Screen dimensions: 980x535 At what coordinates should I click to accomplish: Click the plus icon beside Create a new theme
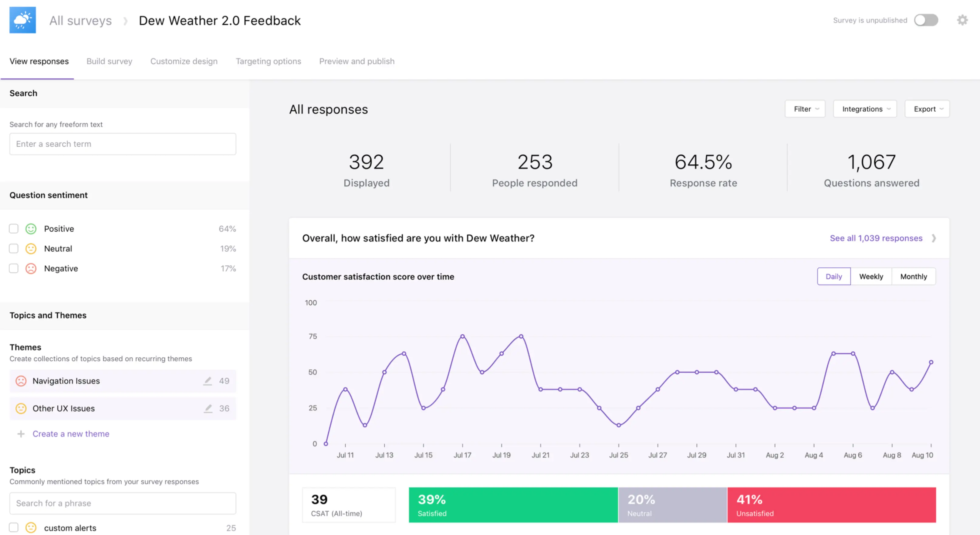coord(21,434)
